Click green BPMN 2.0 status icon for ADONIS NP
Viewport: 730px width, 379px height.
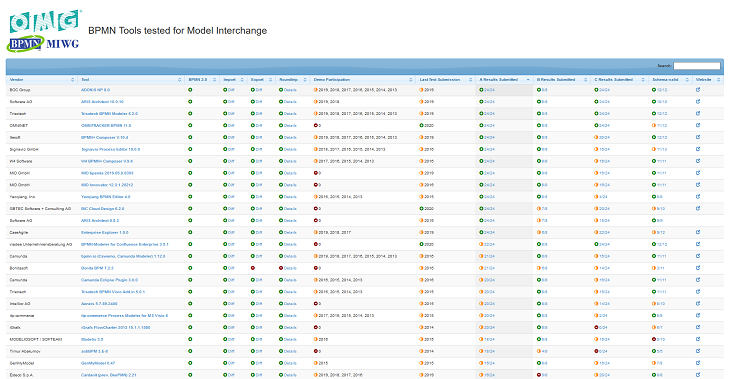coord(190,90)
